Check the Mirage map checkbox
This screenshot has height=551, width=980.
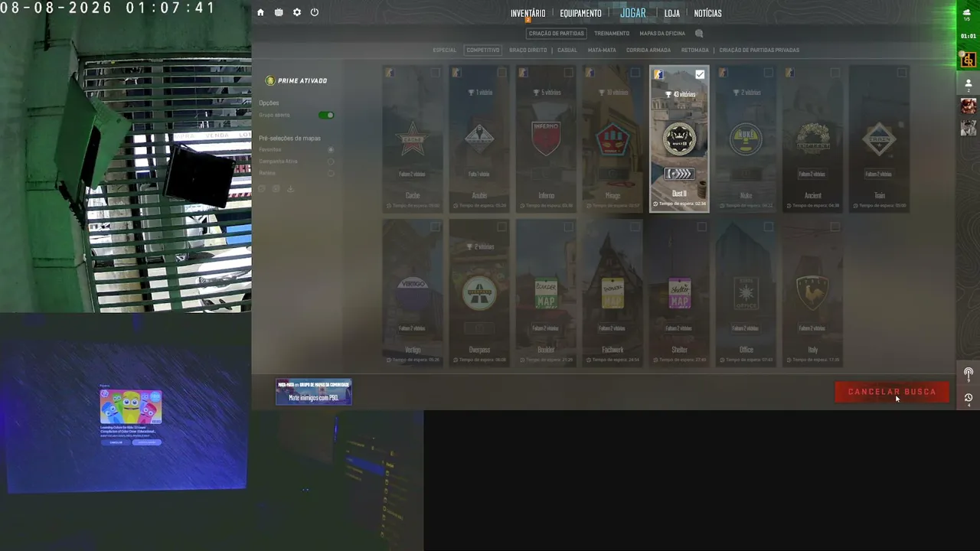coord(635,73)
